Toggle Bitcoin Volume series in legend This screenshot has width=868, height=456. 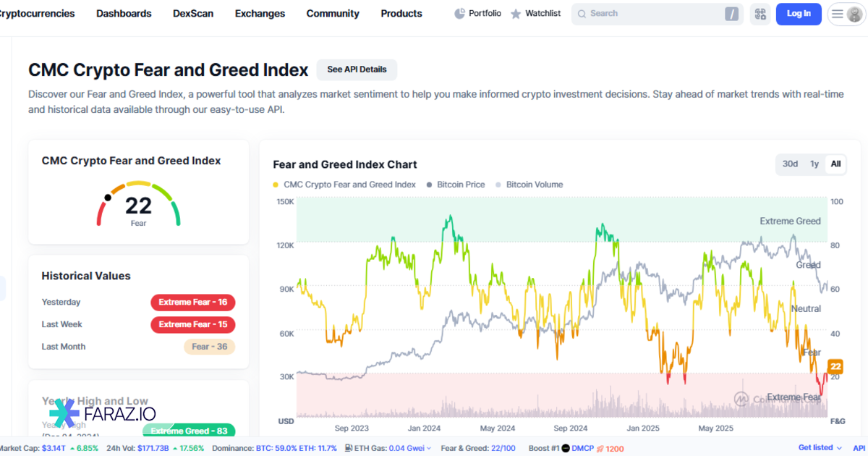tap(529, 185)
